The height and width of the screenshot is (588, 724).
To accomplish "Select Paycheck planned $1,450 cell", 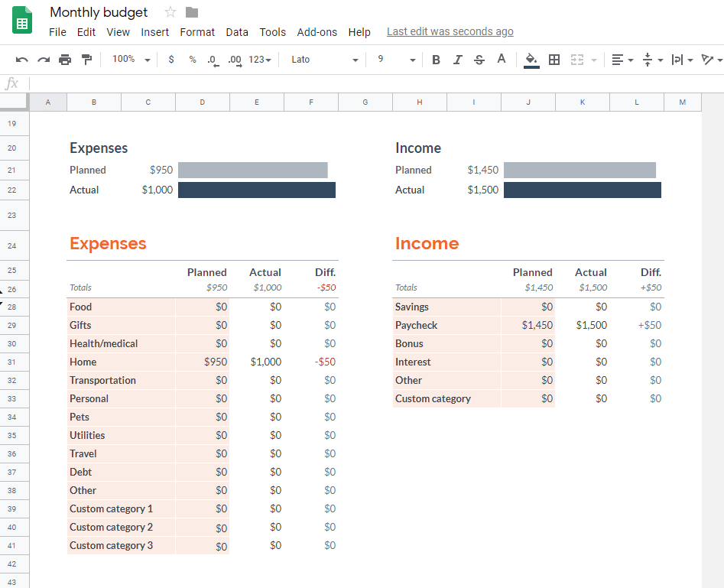I will (528, 325).
